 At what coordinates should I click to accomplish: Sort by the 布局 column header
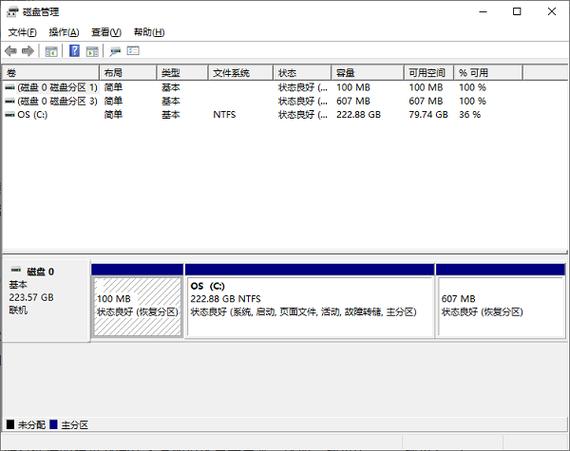pyautogui.click(x=128, y=73)
